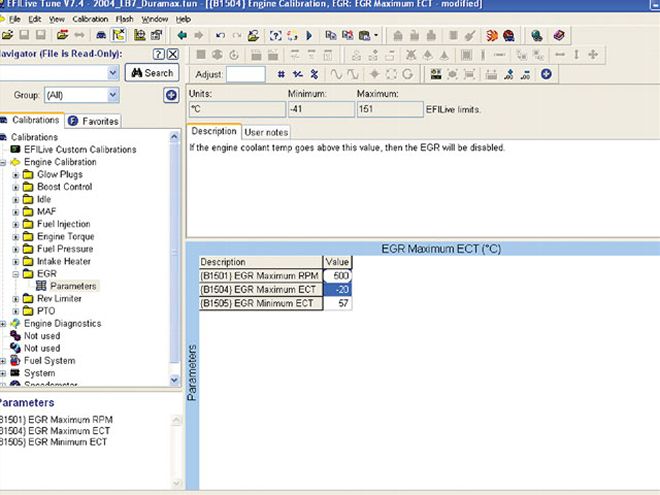
Task: Click the purple book icon in toolbar
Action: point(559,35)
